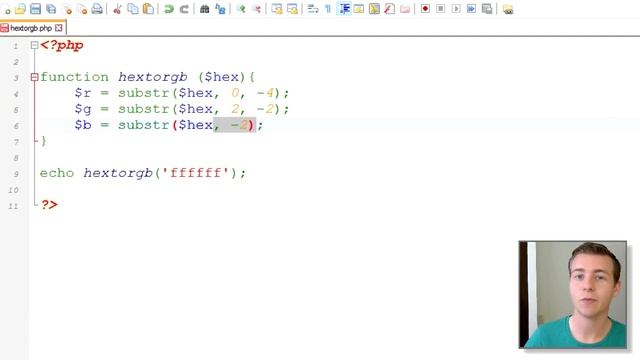Collapse the <?php block fold marker

[x=35, y=45]
